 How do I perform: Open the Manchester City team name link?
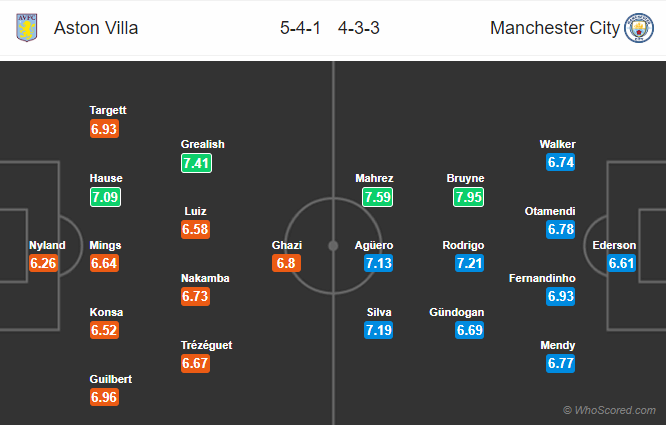555,28
